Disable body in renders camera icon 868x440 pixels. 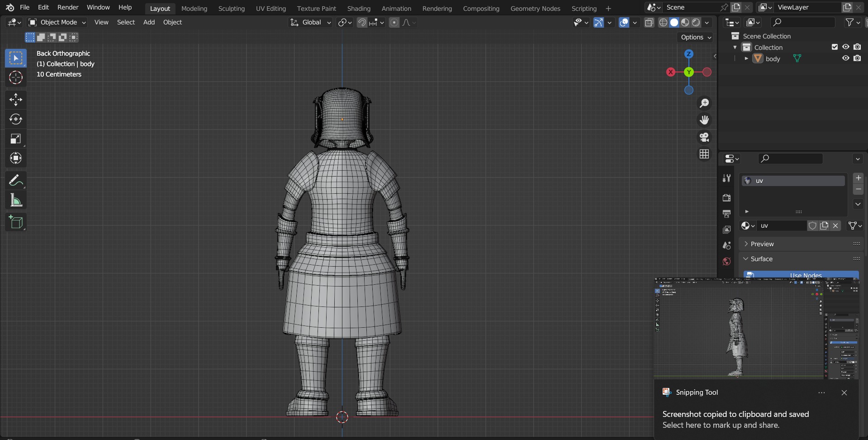click(857, 58)
